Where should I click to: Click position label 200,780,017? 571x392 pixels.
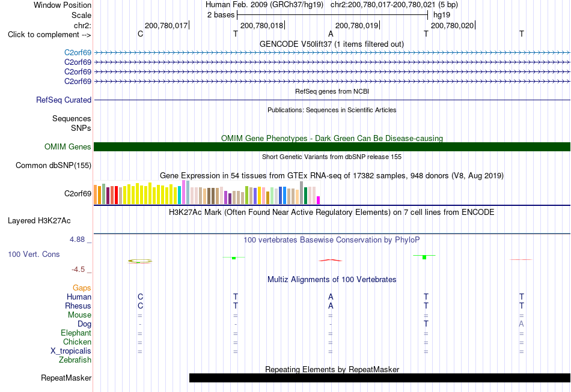pos(166,25)
